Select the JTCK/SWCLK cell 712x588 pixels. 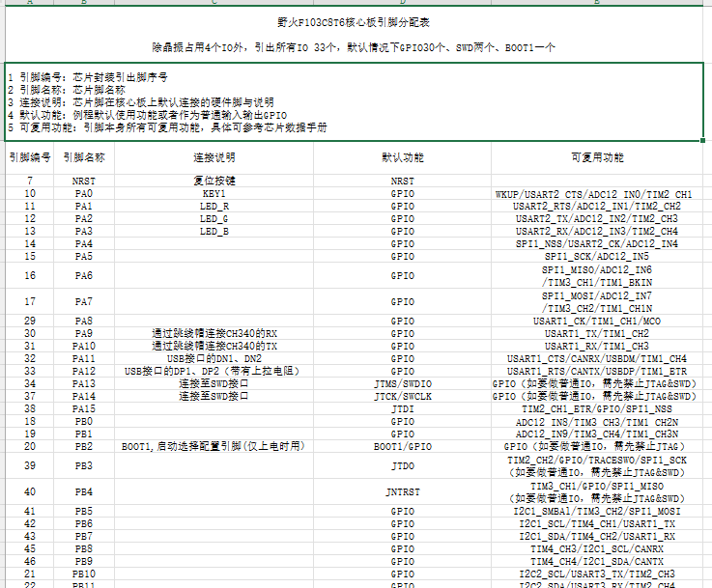click(x=402, y=397)
